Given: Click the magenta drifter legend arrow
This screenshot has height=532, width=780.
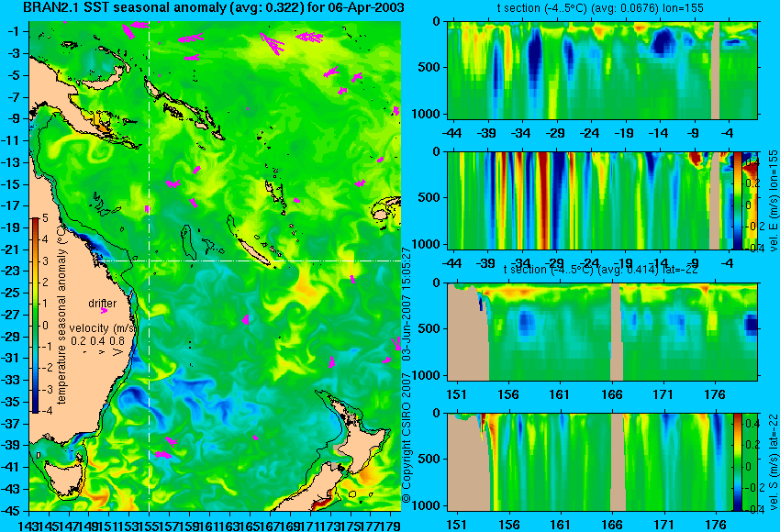Looking at the screenshot, I should click(x=104, y=311).
